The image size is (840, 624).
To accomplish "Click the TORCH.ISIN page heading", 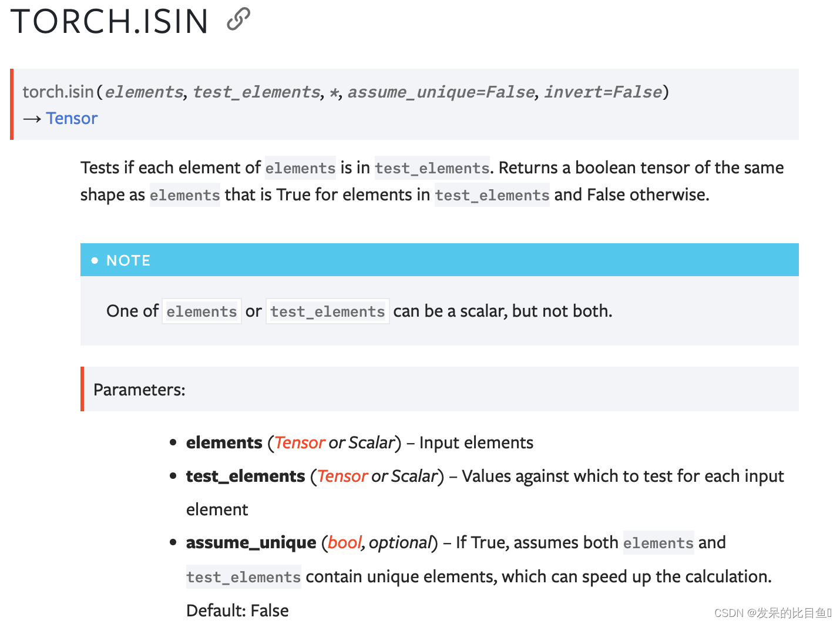I will (x=110, y=21).
